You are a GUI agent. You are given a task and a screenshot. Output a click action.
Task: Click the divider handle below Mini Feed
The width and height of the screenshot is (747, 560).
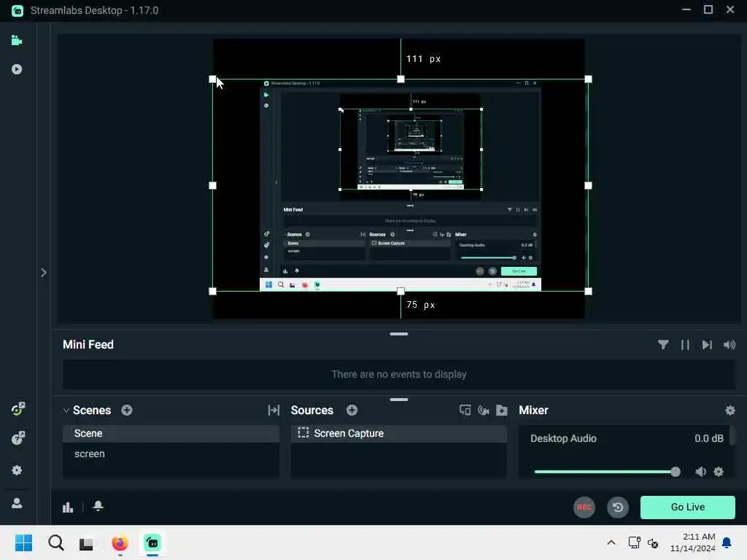(x=399, y=400)
